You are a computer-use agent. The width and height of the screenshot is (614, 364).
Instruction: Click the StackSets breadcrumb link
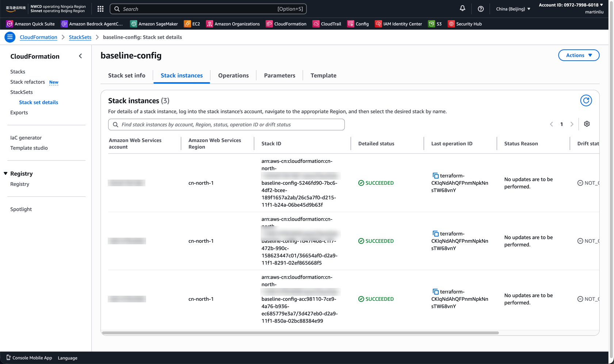[80, 37]
